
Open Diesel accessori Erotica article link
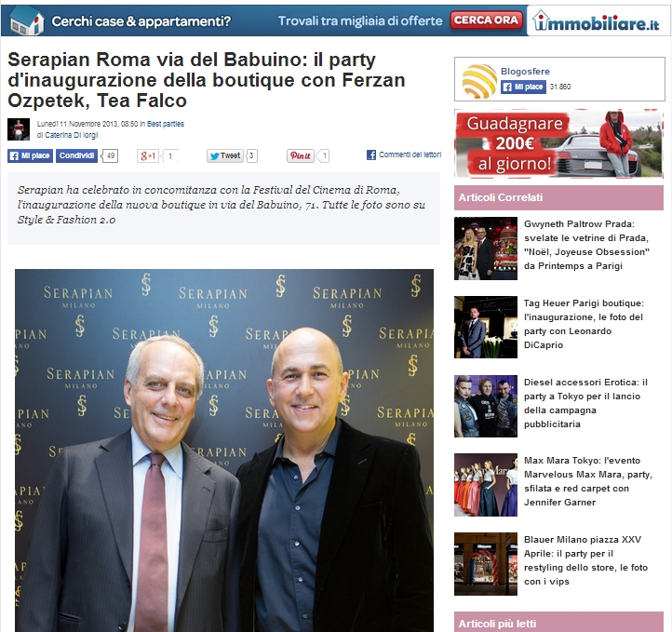(585, 403)
